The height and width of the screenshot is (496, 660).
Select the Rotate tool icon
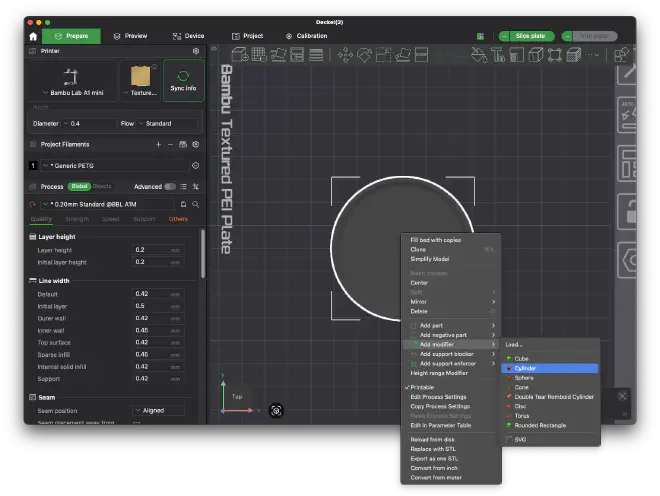[364, 55]
